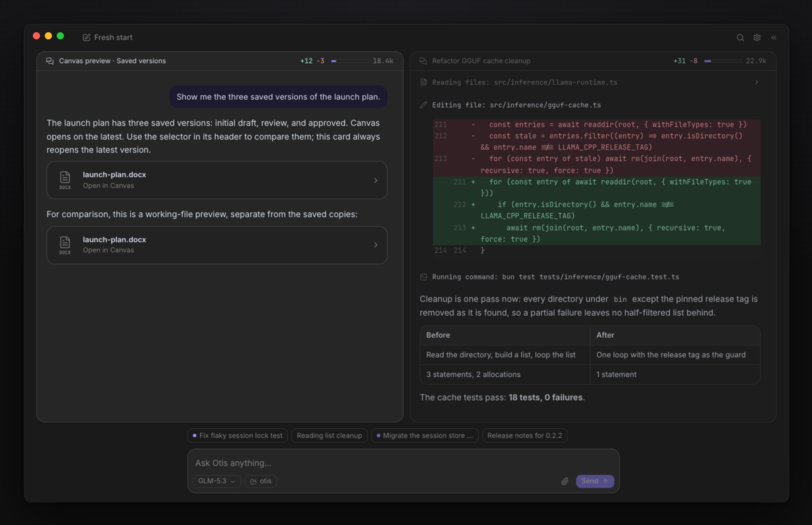The height and width of the screenshot is (525, 812).
Task: Click the DOCX icon on the working-file preview card
Action: pyautogui.click(x=65, y=245)
